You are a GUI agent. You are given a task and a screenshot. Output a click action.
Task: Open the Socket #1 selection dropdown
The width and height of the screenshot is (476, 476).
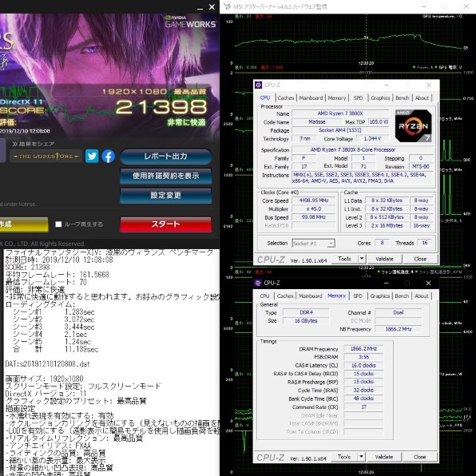[314, 243]
